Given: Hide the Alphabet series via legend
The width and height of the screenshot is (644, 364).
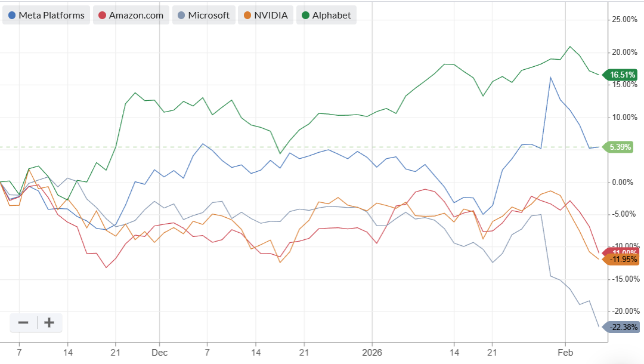Looking at the screenshot, I should [x=327, y=15].
